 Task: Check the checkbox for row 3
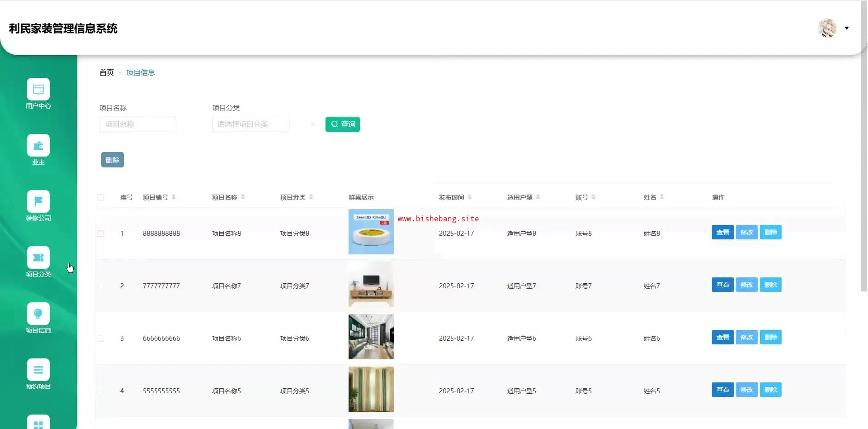click(101, 338)
